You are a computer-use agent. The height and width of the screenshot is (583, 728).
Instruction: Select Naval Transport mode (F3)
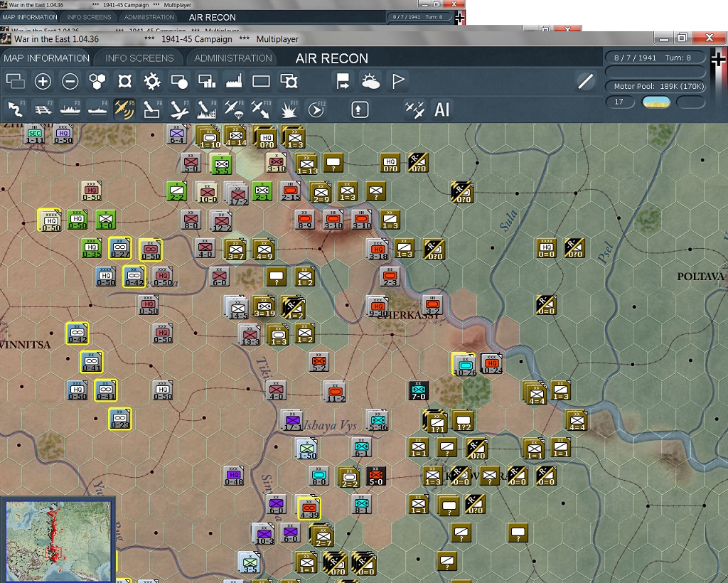[x=70, y=109]
